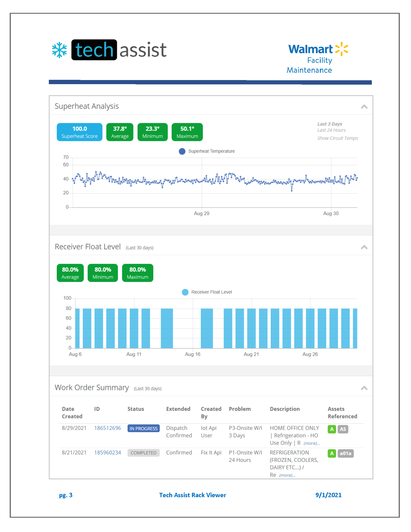Click the Receiver Float Level legend marker

[x=185, y=292]
